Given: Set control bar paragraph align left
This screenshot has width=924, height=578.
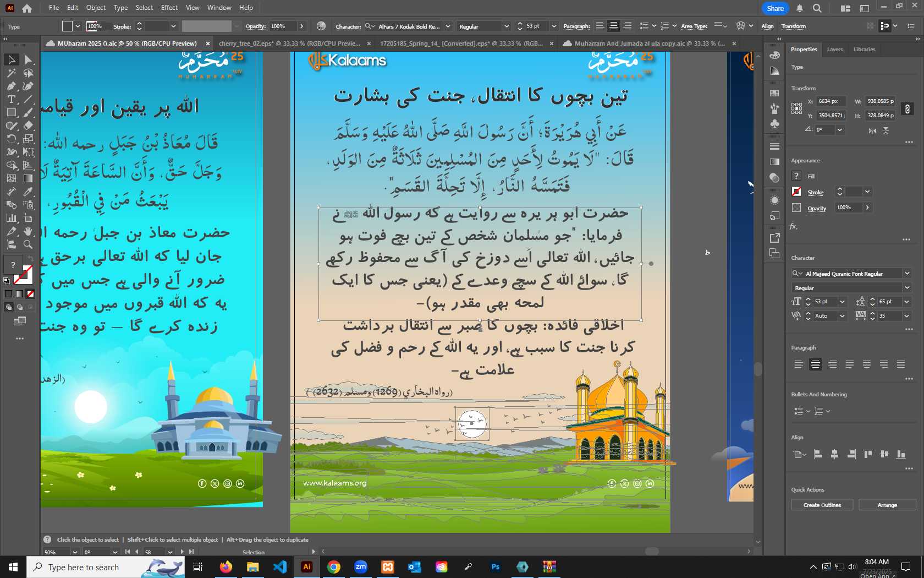Looking at the screenshot, I should (x=600, y=26).
